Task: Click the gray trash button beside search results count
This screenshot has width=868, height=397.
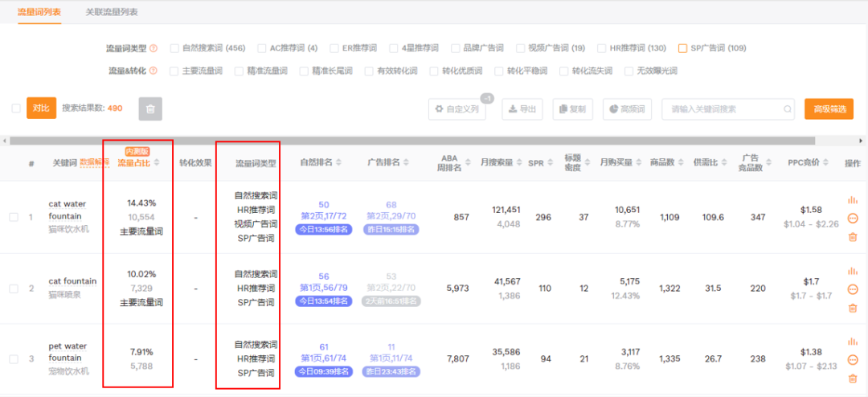Action: 150,109
